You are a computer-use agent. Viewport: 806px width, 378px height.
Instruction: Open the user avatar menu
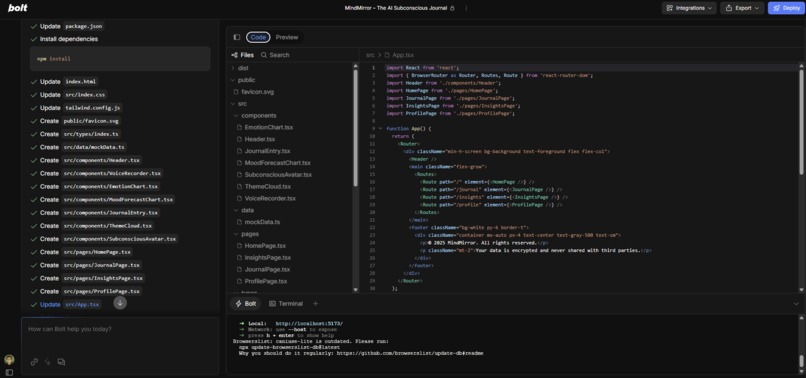[9, 359]
